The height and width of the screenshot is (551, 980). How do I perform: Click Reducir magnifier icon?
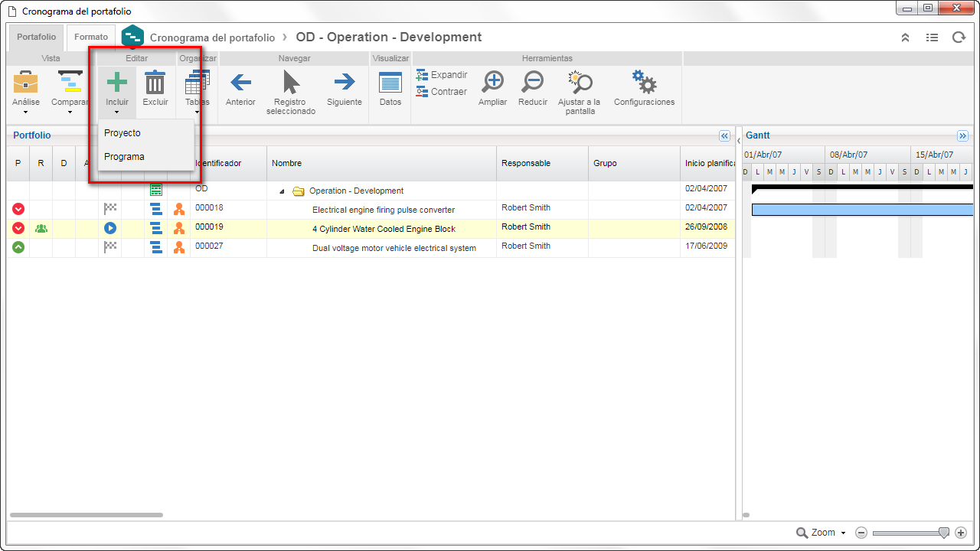pos(532,82)
